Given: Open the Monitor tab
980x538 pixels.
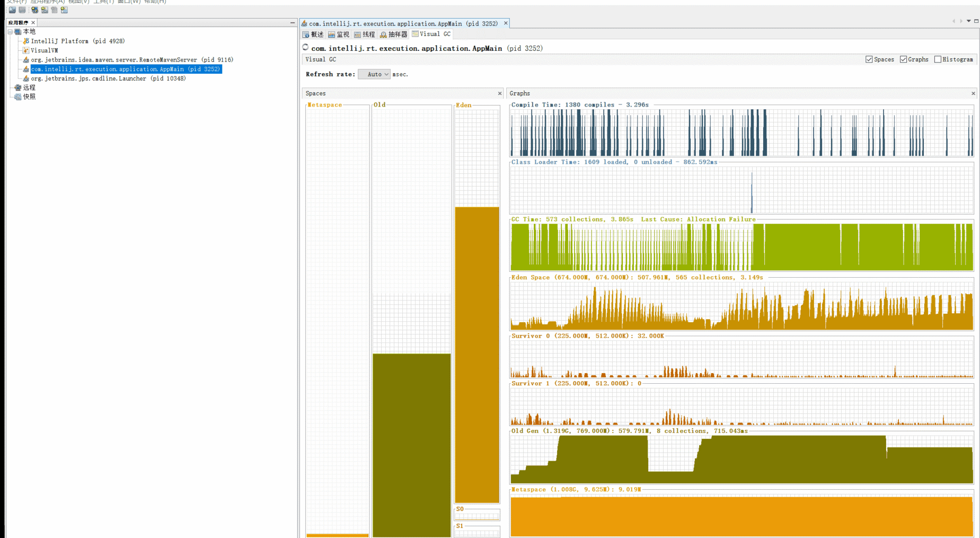Looking at the screenshot, I should tap(339, 34).
